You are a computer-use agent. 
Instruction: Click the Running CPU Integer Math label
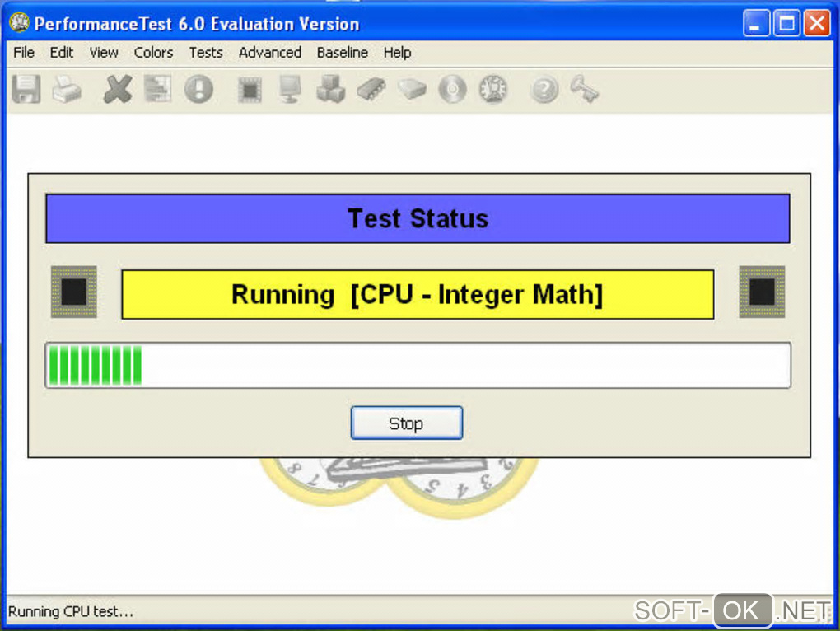pos(418,295)
